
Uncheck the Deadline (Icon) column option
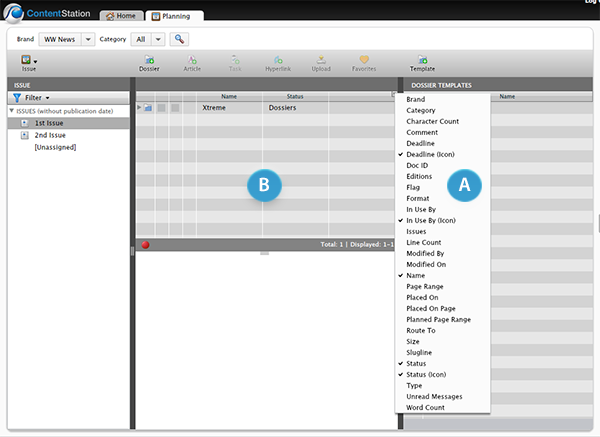[432, 155]
